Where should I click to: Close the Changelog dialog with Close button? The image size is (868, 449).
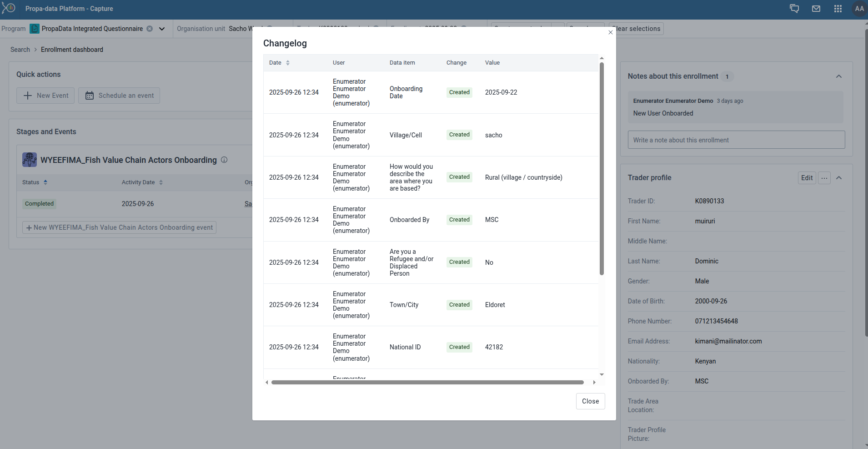click(590, 401)
